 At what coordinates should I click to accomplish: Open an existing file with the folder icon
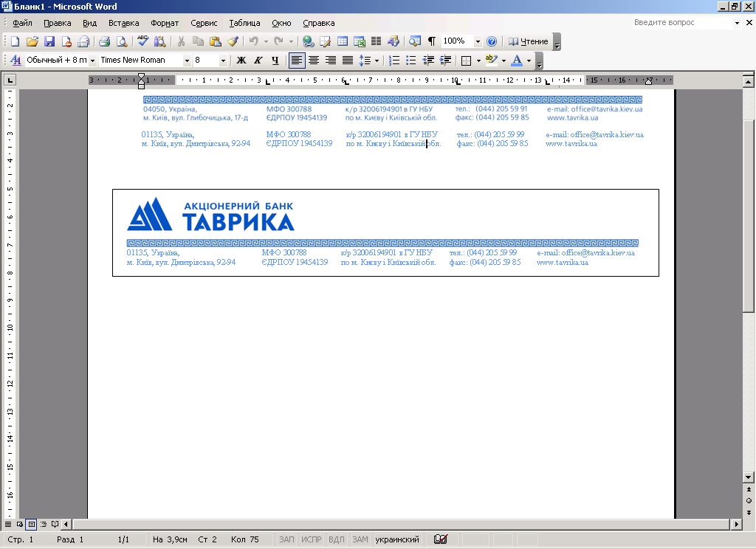[x=32, y=41]
